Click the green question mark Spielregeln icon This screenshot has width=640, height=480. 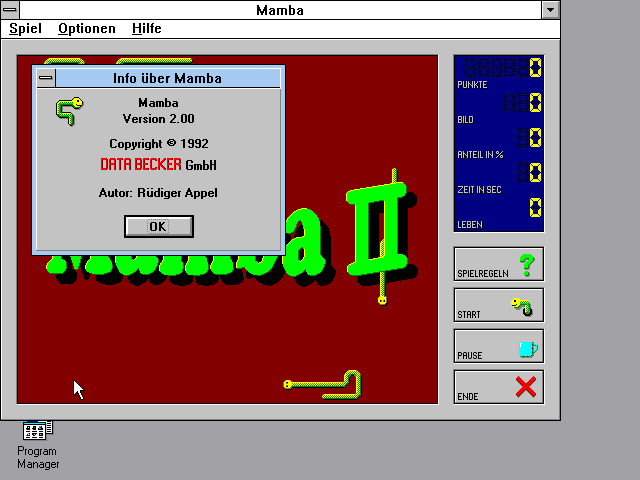(527, 264)
